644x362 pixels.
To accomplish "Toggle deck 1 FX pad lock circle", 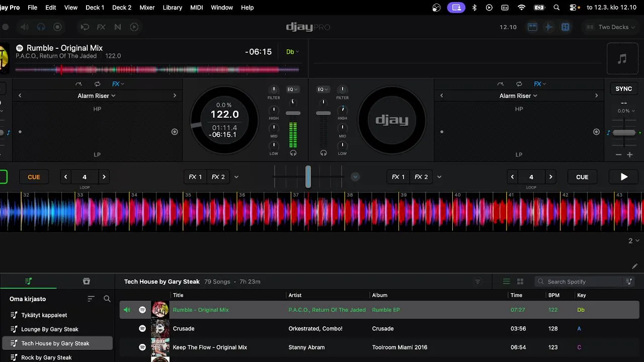I will pyautogui.click(x=175, y=132).
